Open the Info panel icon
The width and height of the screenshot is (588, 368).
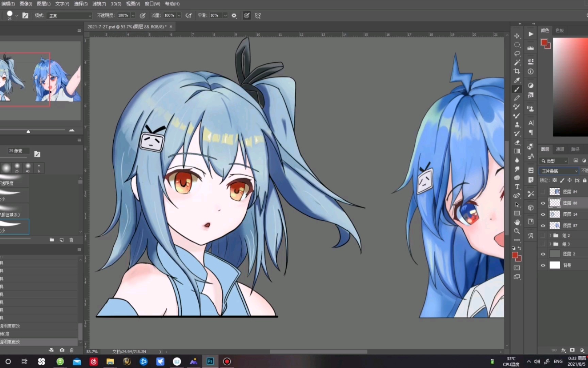click(530, 72)
